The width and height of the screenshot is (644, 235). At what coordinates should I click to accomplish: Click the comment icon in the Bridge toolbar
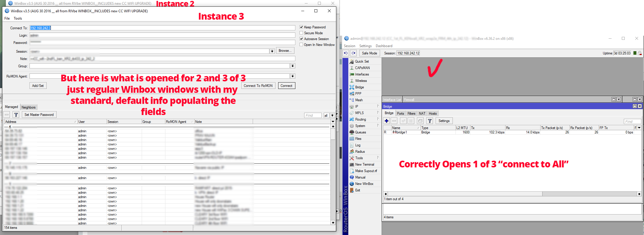click(420, 121)
